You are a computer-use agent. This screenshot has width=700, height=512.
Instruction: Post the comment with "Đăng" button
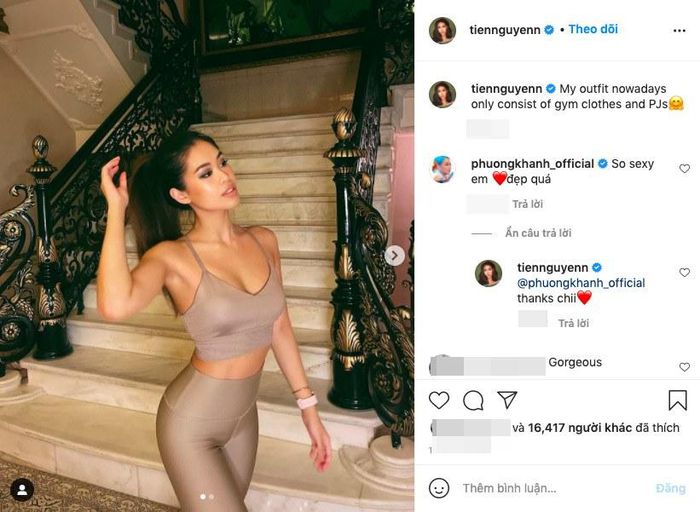[671, 488]
